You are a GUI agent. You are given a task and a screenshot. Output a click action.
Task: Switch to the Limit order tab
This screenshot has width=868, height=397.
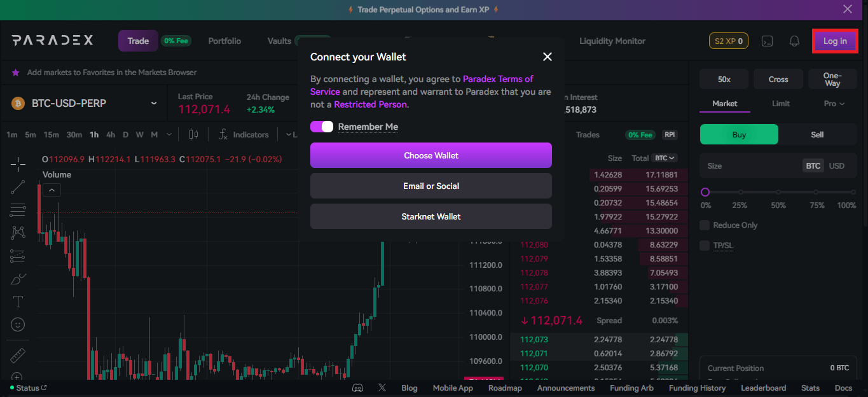click(x=781, y=104)
